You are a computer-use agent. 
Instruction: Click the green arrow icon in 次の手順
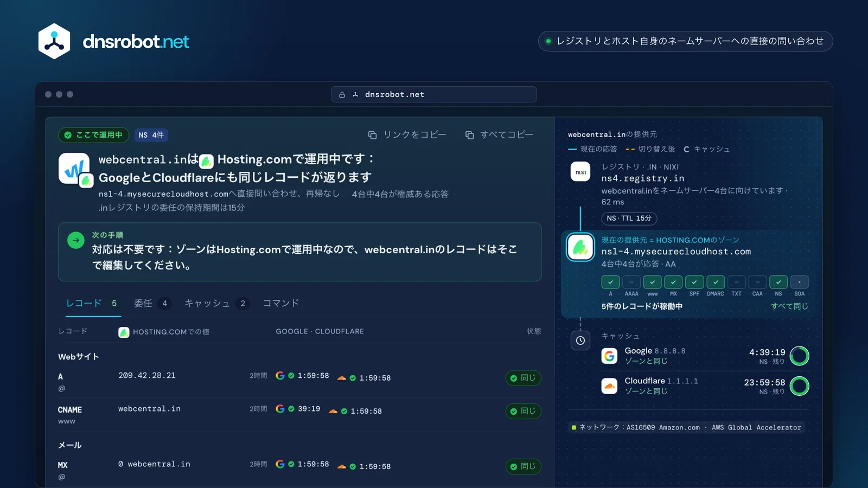pos(76,240)
